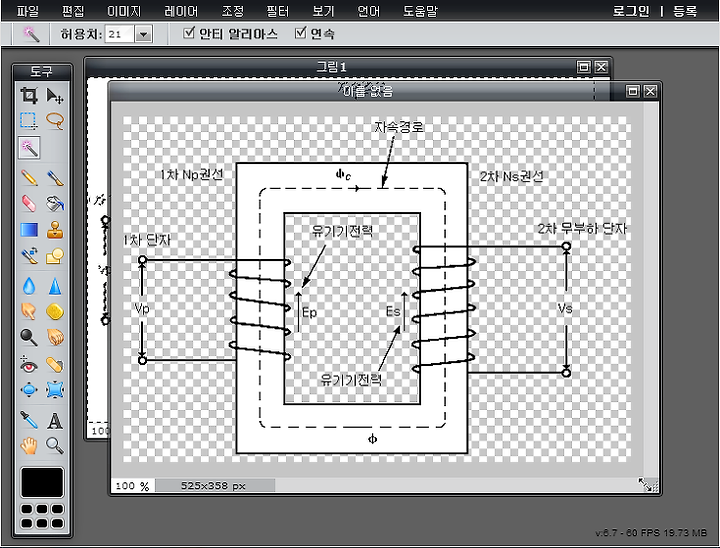Select the Clone stamp tool
This screenshot has width=720, height=548.
coord(55,230)
